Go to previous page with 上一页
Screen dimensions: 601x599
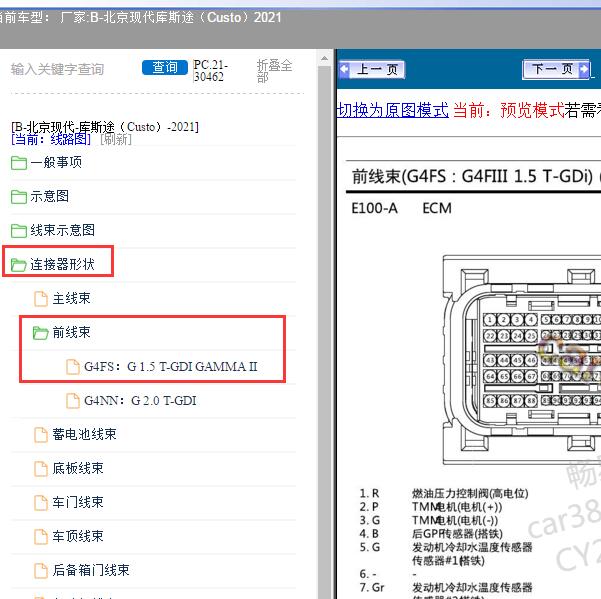(x=372, y=70)
